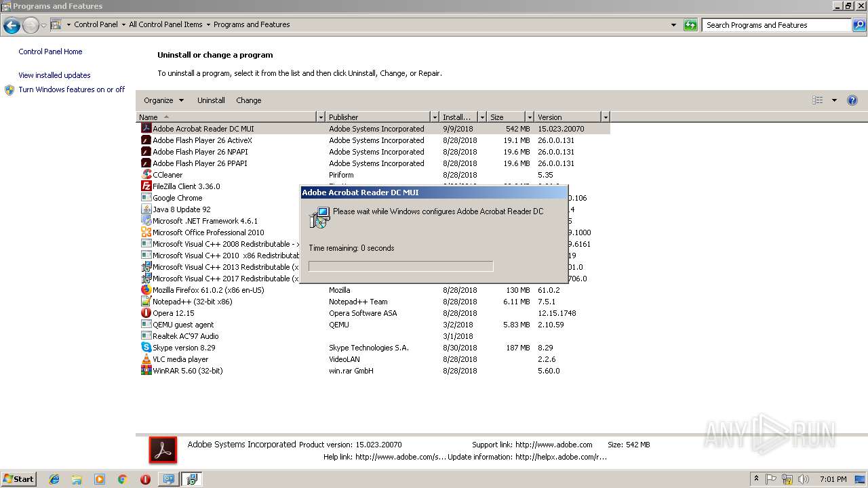Select the FileZilla Client icon
The width and height of the screenshot is (868, 488).
point(146,186)
